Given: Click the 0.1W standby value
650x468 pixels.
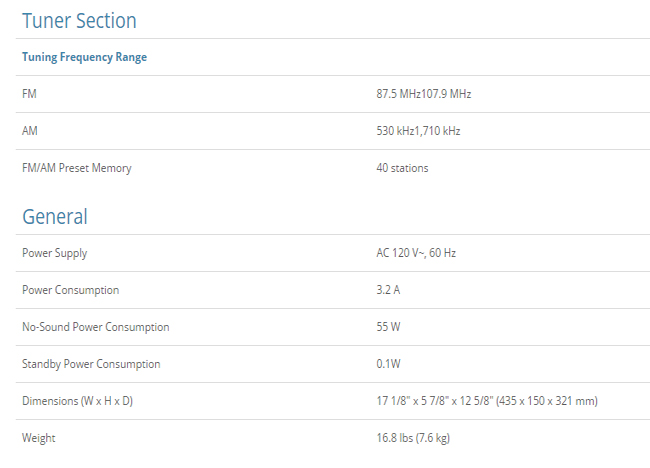Looking at the screenshot, I should [388, 364].
